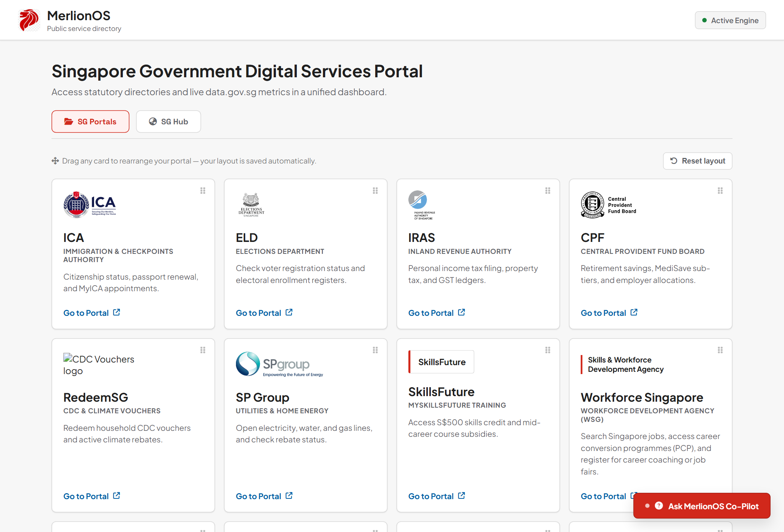Click the 'Workforce Development Agency (WSG)' subtitle
The image size is (784, 532).
tap(647, 415)
